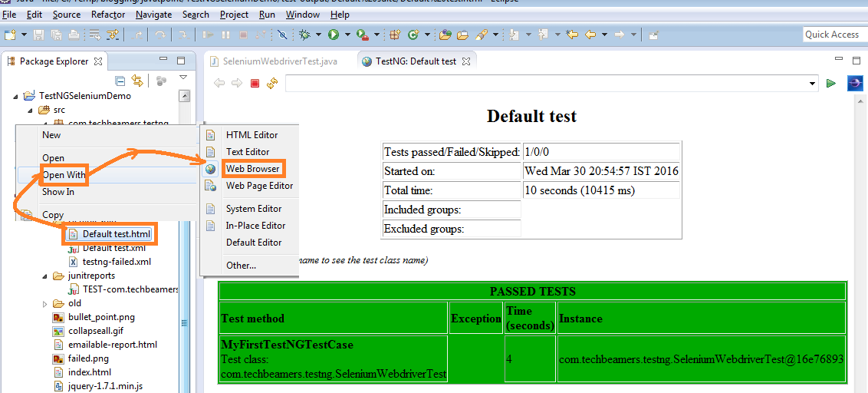Expand the old folder
Image resolution: width=868 pixels, height=393 pixels.
click(x=44, y=304)
